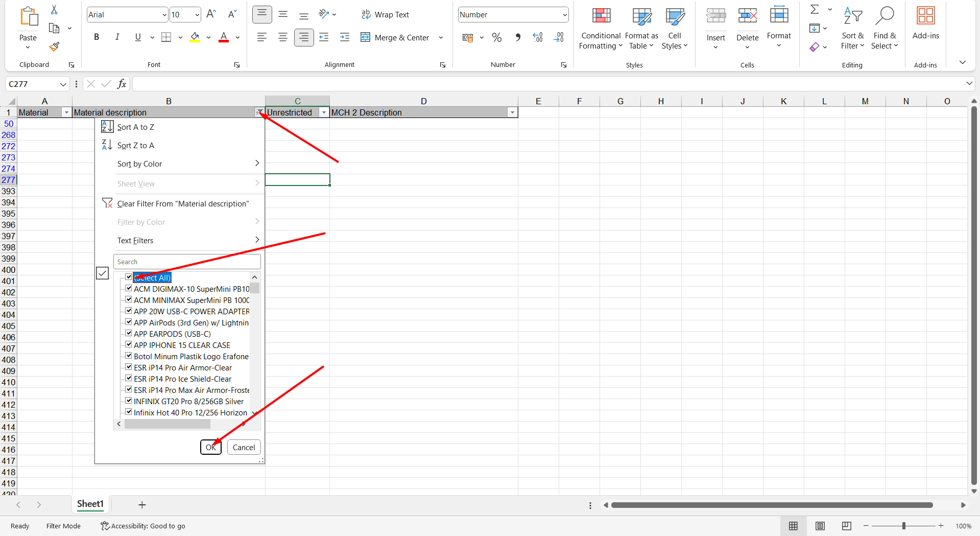Click Cancel in the filter menu
The height and width of the screenshot is (536, 980).
pyautogui.click(x=244, y=447)
